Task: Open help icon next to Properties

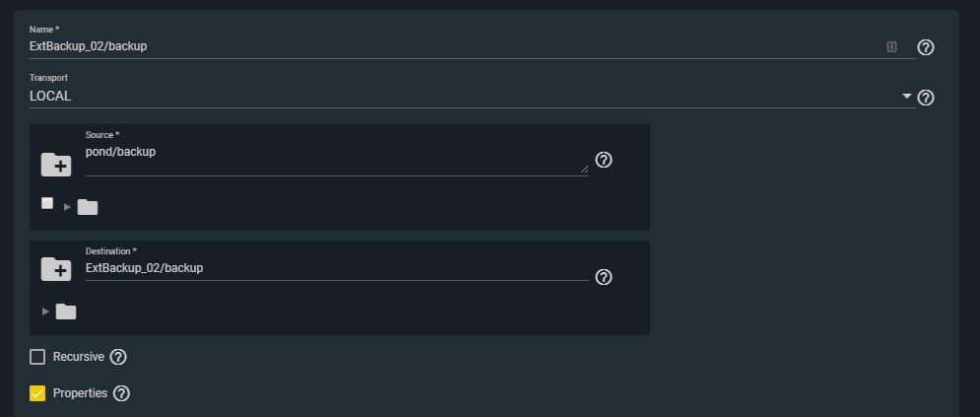Action: click(121, 393)
